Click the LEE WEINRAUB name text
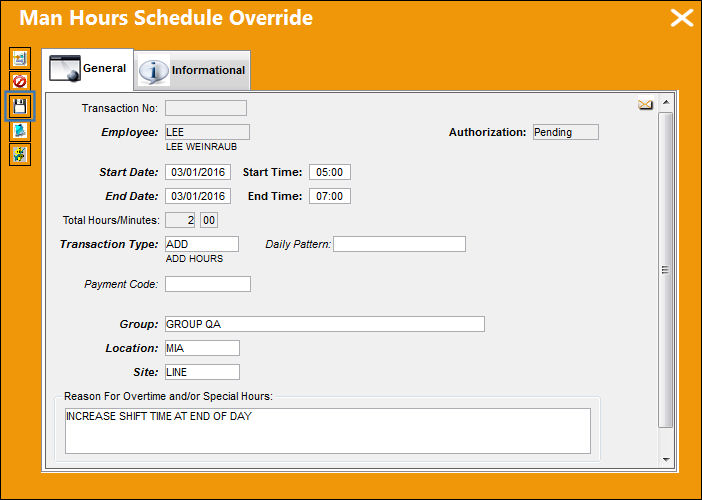The height and width of the screenshot is (500, 702). [x=201, y=147]
